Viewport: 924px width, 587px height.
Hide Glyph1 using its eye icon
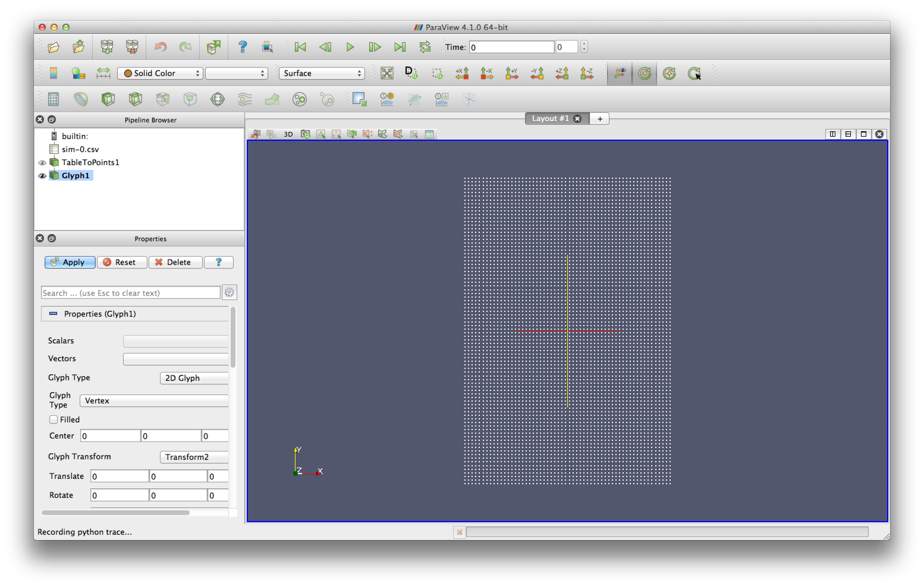tap(42, 176)
